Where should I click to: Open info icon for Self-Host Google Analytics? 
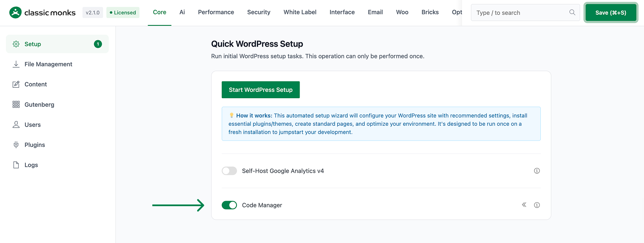(x=537, y=171)
